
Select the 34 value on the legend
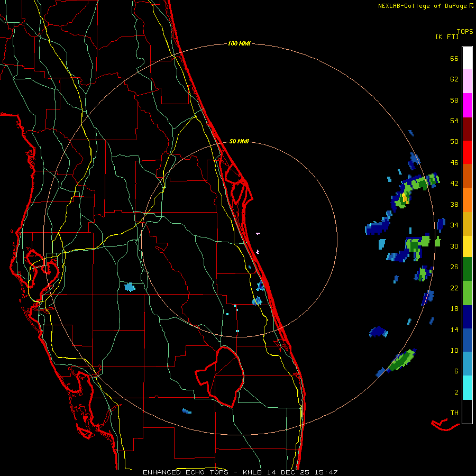[454, 225]
